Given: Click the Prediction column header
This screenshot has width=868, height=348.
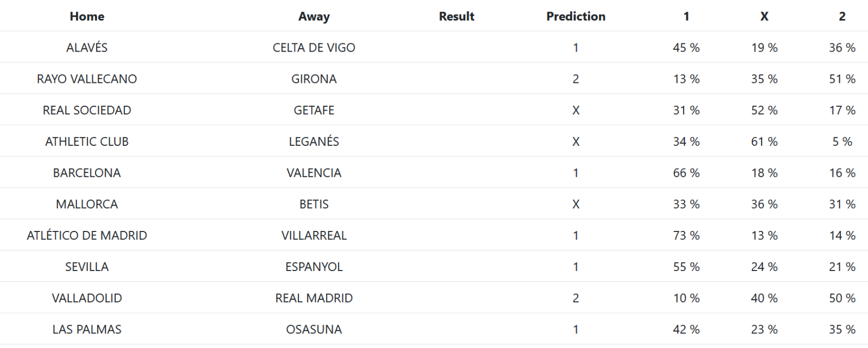Looking at the screenshot, I should point(576,16).
